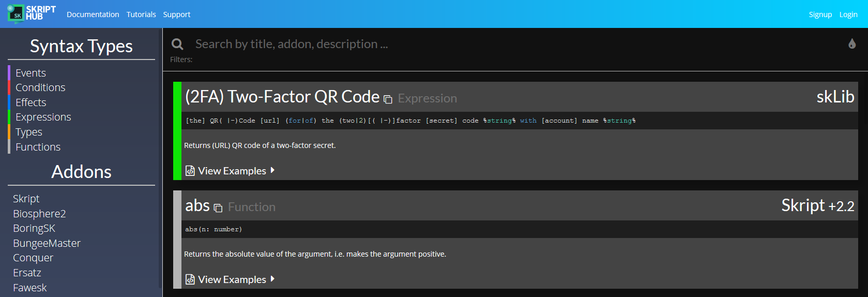Click the Addons heading

click(81, 172)
